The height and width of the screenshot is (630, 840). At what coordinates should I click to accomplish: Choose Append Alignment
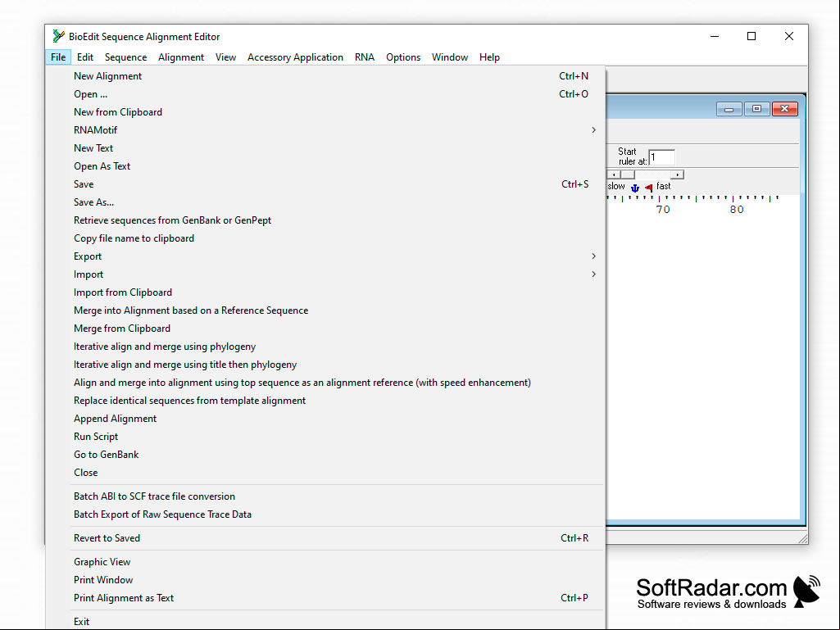point(325,419)
